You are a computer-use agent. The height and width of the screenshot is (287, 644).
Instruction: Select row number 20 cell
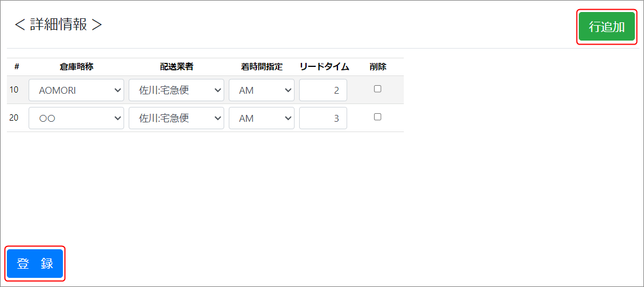pyautogui.click(x=14, y=118)
